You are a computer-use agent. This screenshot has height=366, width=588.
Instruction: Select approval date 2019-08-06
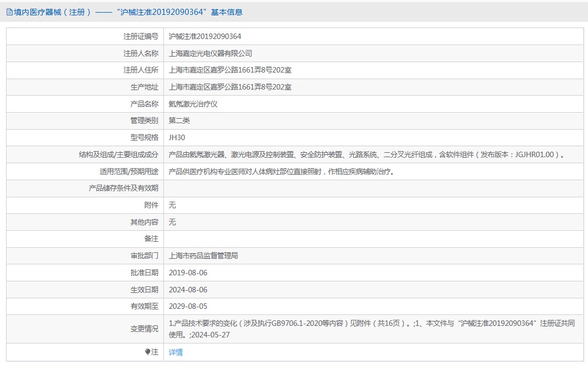188,273
